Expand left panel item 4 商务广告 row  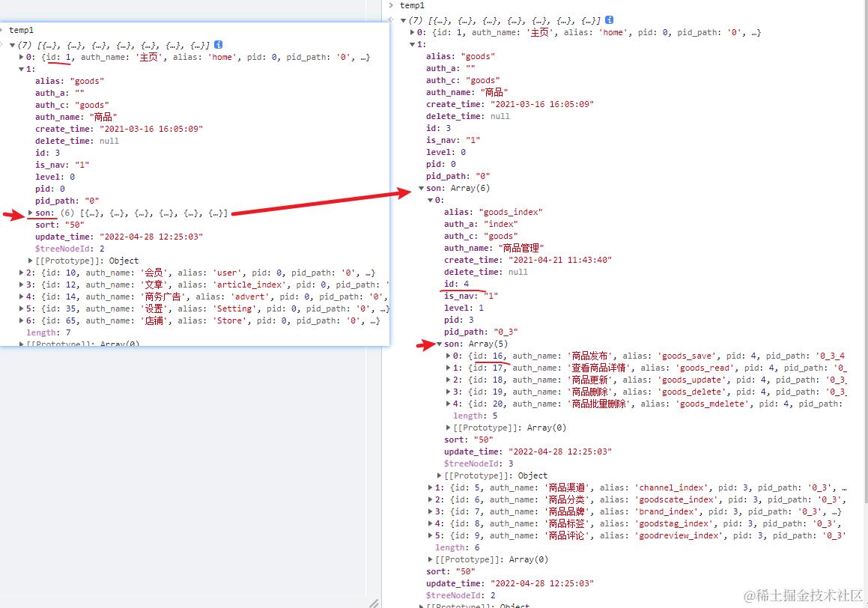click(22, 297)
